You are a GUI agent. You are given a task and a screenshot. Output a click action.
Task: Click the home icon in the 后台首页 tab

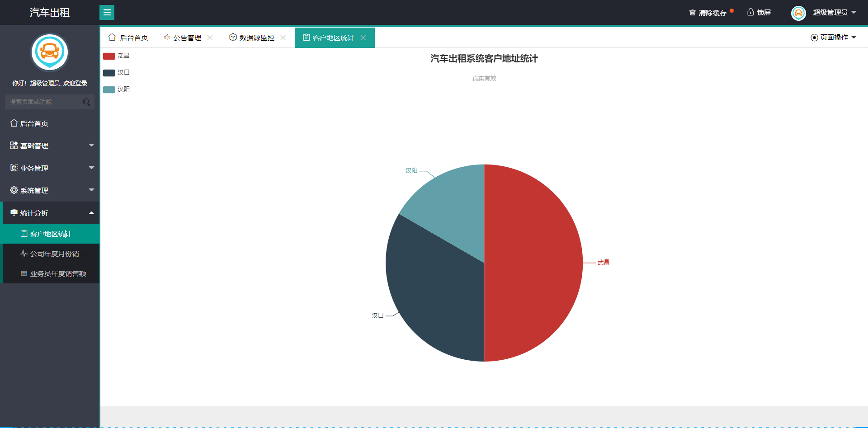pyautogui.click(x=112, y=37)
